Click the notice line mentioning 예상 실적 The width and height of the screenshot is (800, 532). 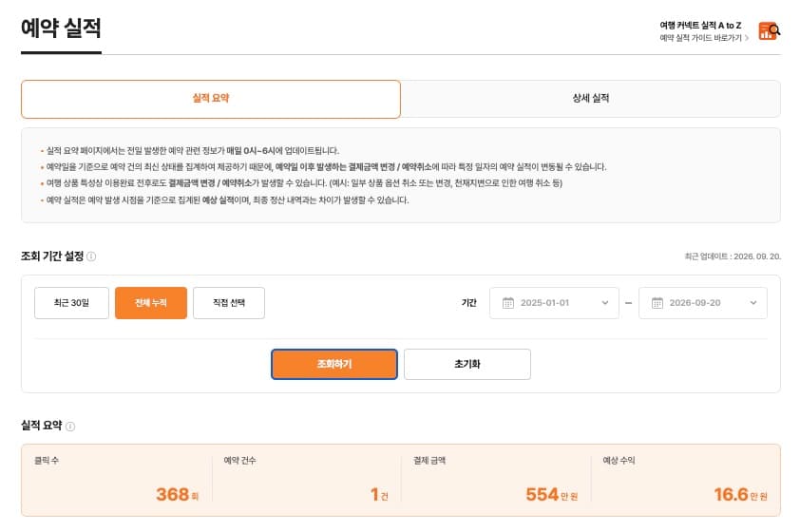coord(227,199)
